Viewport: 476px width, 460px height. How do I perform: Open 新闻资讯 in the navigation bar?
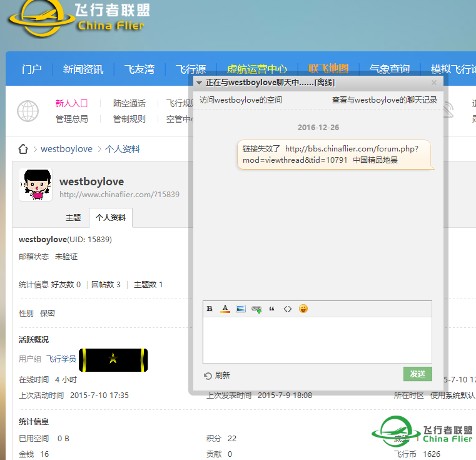pos(83,69)
